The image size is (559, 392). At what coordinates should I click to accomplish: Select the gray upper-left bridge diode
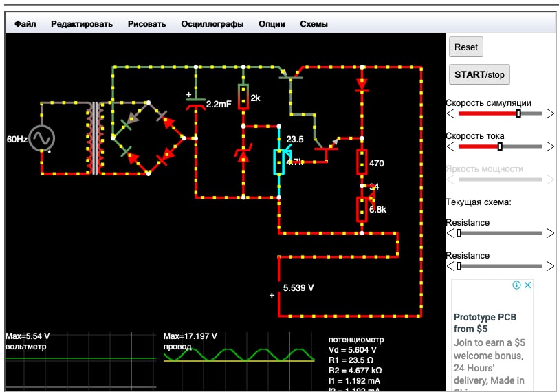tap(131, 120)
